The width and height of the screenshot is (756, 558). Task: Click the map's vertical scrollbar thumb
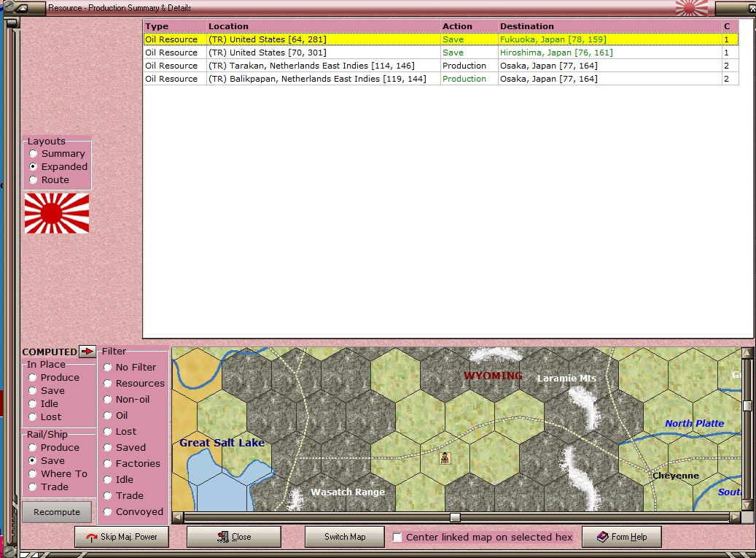[x=747, y=406]
